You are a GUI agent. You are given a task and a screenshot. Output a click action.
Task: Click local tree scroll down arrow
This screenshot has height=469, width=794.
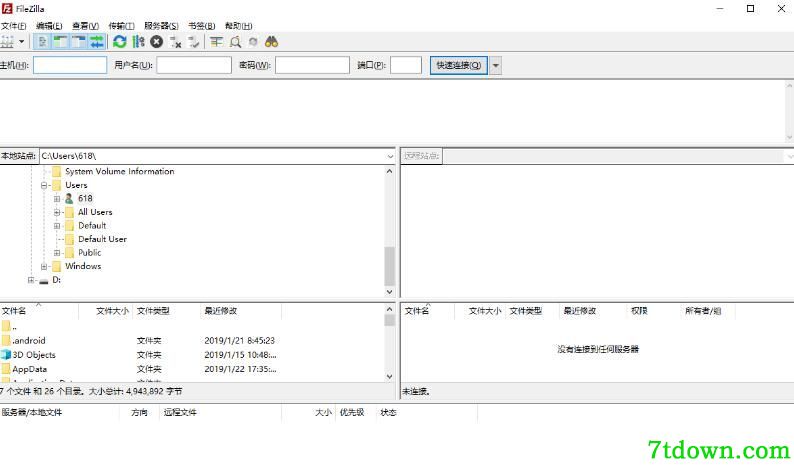point(389,292)
